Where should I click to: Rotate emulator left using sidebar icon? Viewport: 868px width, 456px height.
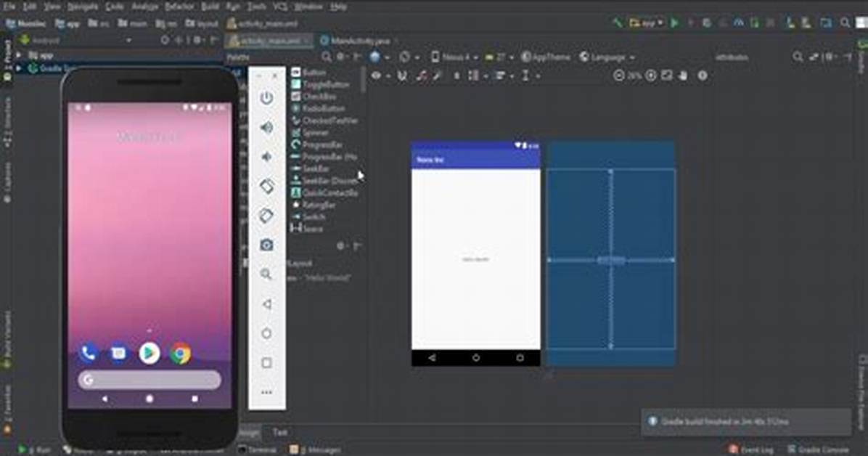pos(267,186)
